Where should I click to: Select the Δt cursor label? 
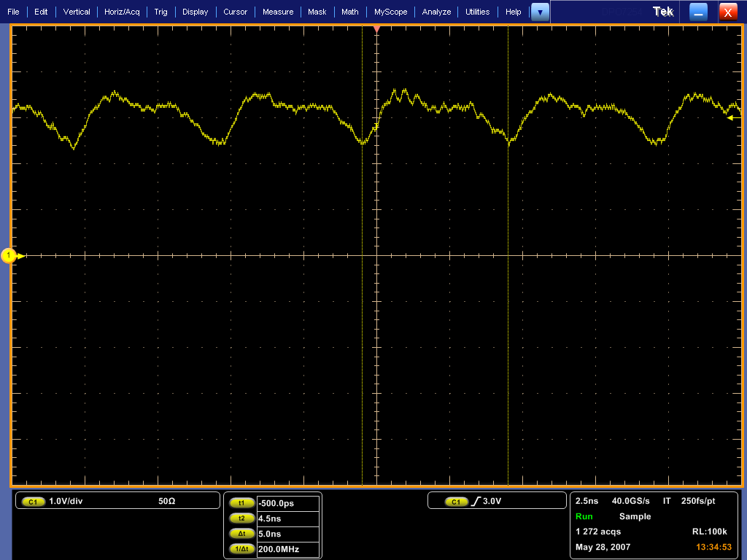point(241,534)
